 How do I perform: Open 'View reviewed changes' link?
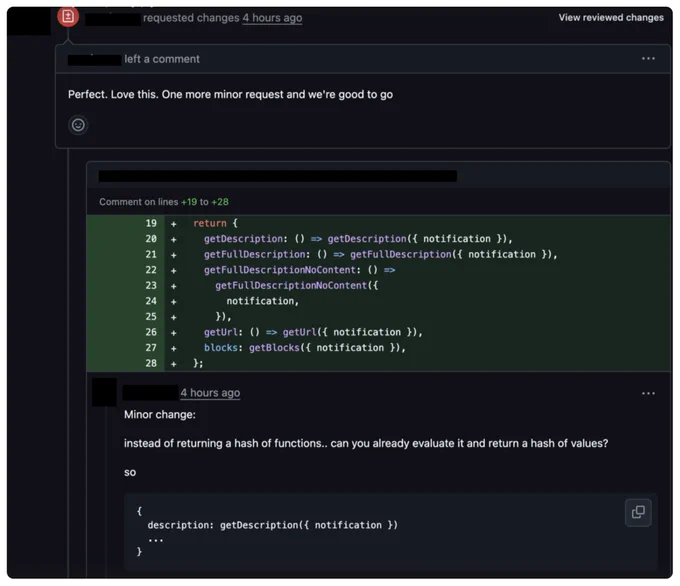coord(611,18)
